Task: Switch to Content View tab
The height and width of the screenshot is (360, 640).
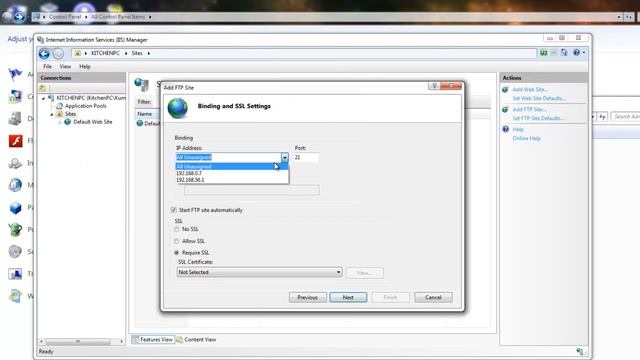Action: [x=196, y=340]
